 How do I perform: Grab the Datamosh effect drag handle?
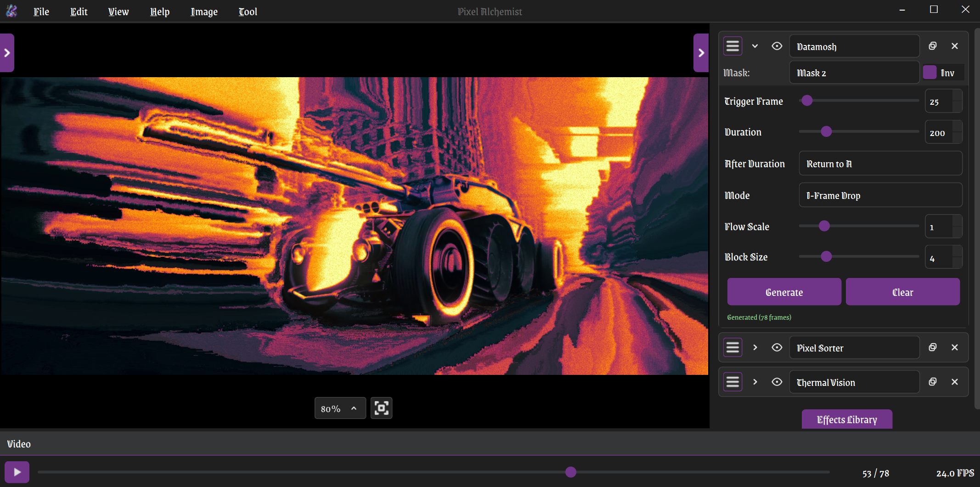pos(733,46)
